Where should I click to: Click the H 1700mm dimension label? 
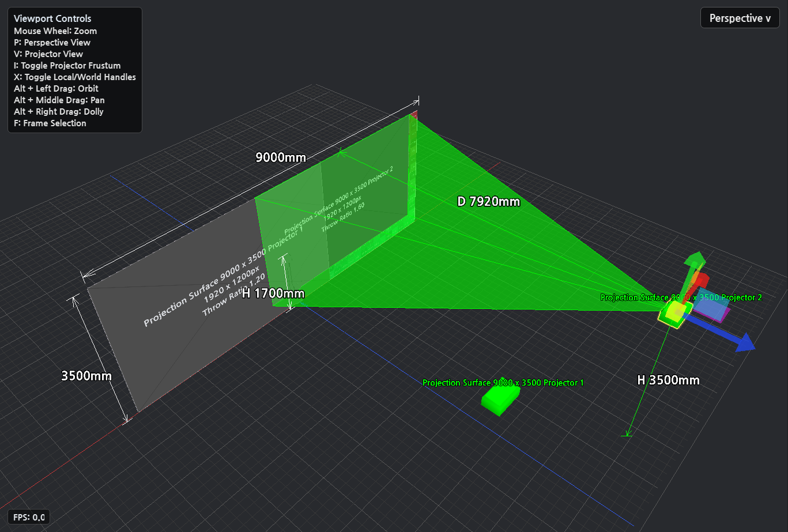pos(273,293)
